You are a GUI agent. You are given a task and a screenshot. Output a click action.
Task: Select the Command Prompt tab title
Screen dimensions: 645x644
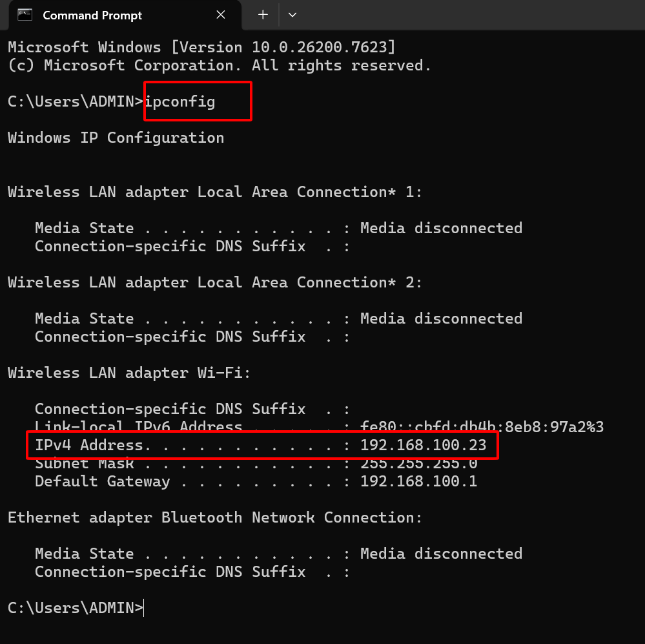click(92, 15)
